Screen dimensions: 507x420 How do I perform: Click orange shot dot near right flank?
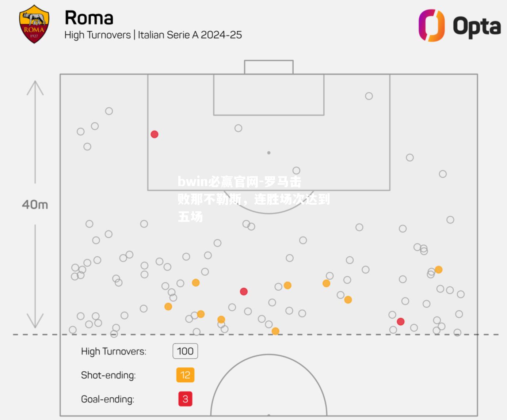click(x=439, y=270)
